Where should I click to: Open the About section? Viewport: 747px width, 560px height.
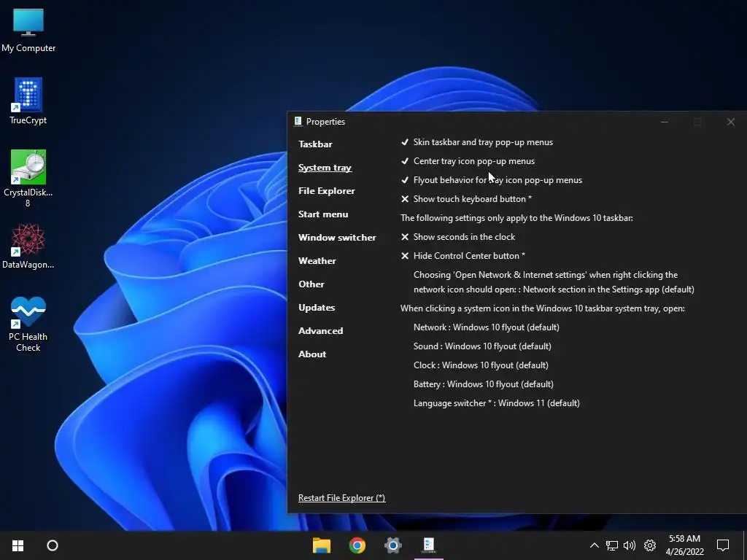pyautogui.click(x=312, y=354)
